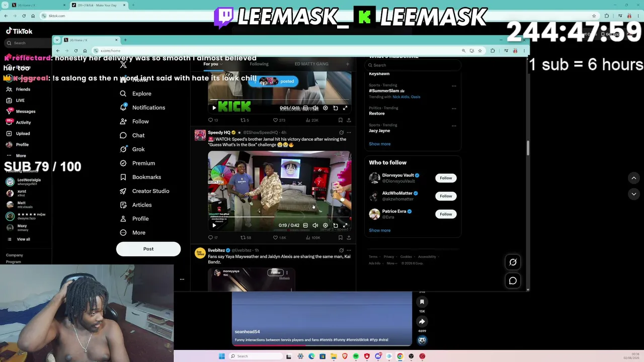The width and height of the screenshot is (644, 362).
Task: Ask Grok about the livebitez post
Action: pos(341,250)
